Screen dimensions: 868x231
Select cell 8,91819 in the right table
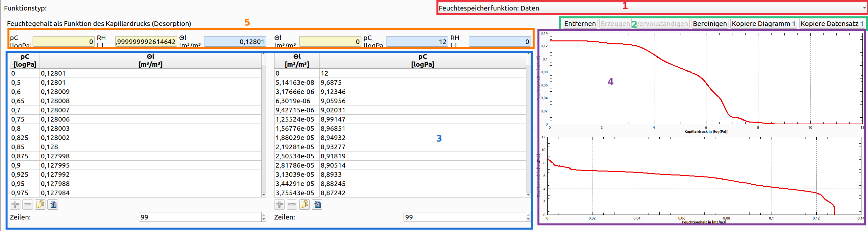423,156
